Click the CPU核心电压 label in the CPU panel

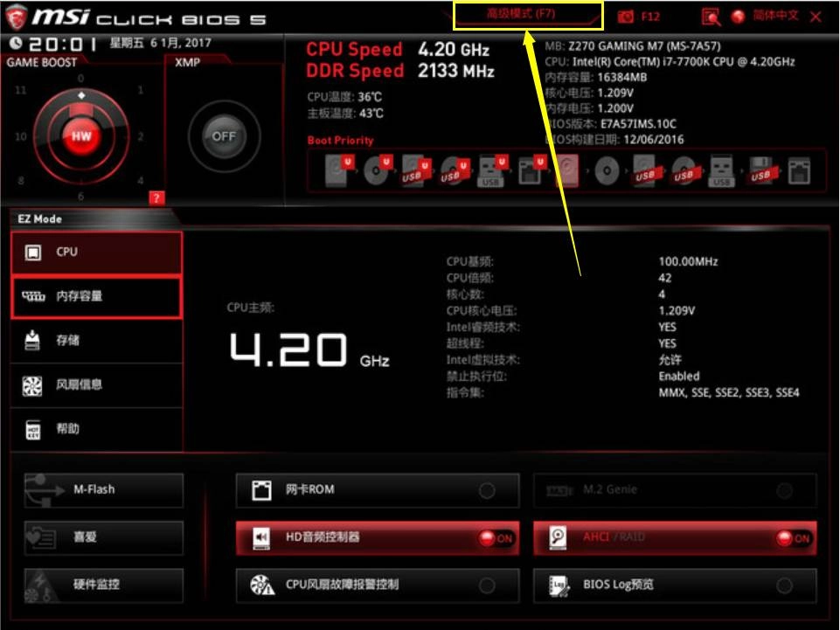point(482,311)
